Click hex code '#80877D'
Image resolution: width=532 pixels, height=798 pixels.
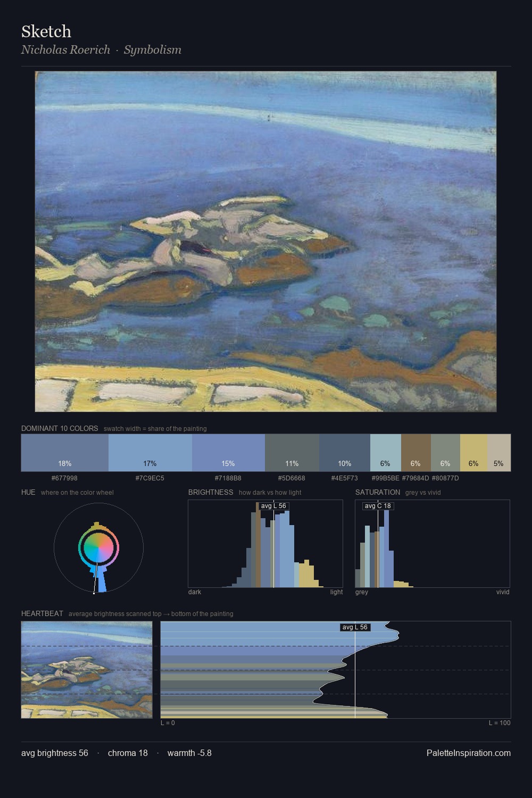tap(445, 478)
